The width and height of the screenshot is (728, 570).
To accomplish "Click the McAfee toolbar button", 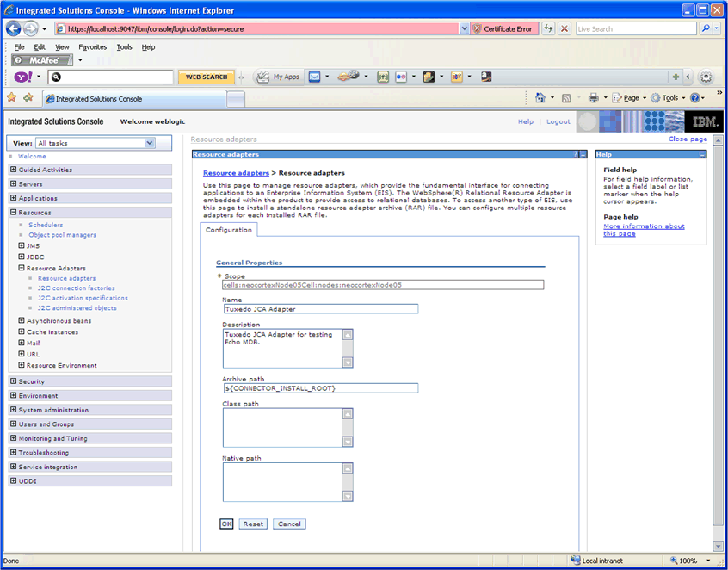I will [42, 60].
